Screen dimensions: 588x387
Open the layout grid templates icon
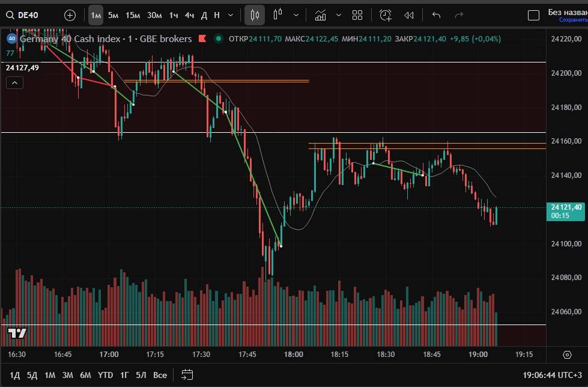pyautogui.click(x=357, y=15)
